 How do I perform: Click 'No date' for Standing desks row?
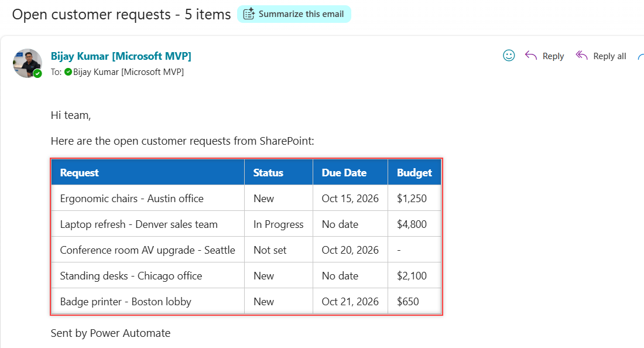(x=350, y=276)
